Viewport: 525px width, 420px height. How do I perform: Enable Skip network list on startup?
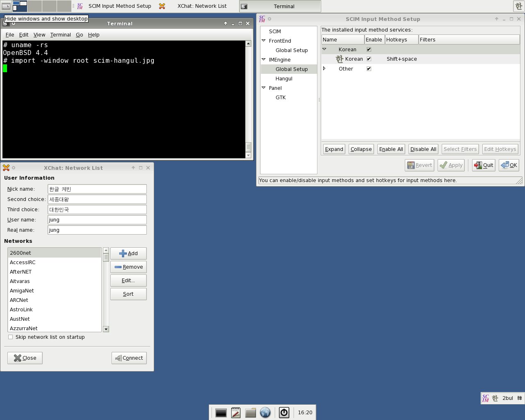(11, 337)
